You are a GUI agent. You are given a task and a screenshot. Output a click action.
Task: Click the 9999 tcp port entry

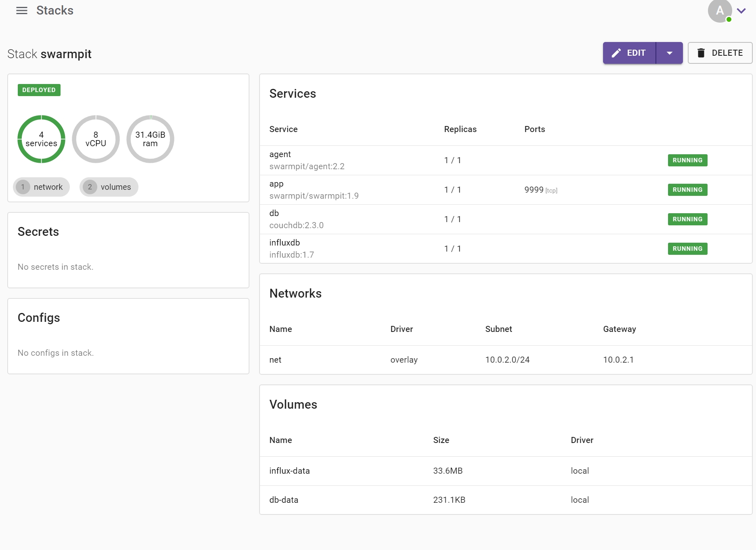[541, 190]
